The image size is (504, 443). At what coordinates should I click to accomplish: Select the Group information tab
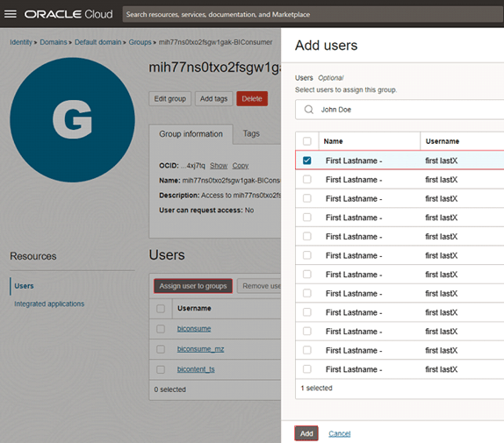[191, 134]
